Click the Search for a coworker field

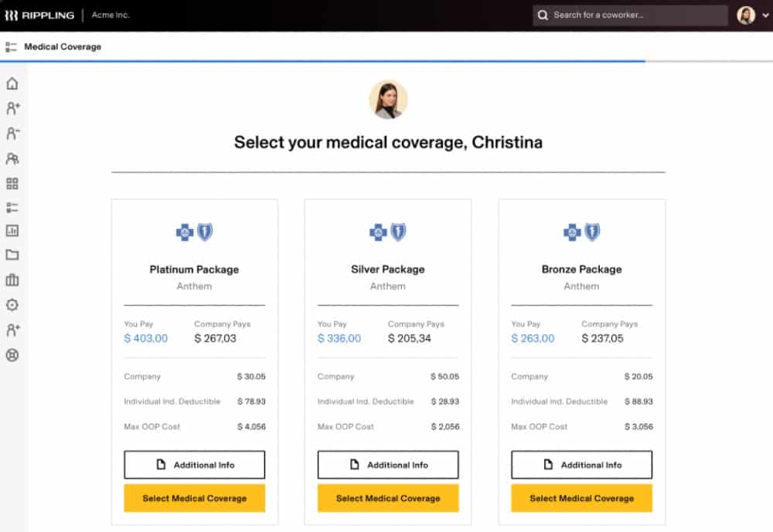[630, 15]
